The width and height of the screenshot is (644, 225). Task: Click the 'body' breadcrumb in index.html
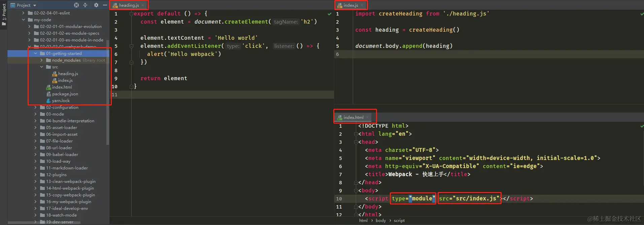[x=381, y=221]
